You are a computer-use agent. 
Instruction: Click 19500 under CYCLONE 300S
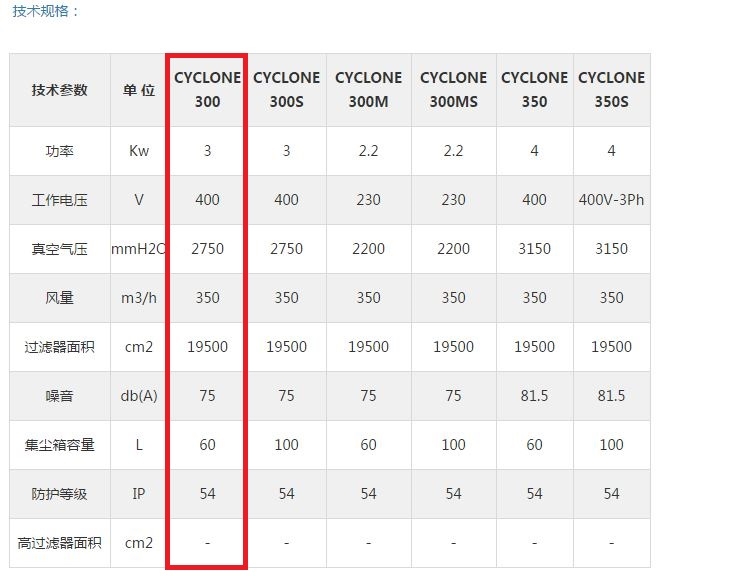click(286, 347)
